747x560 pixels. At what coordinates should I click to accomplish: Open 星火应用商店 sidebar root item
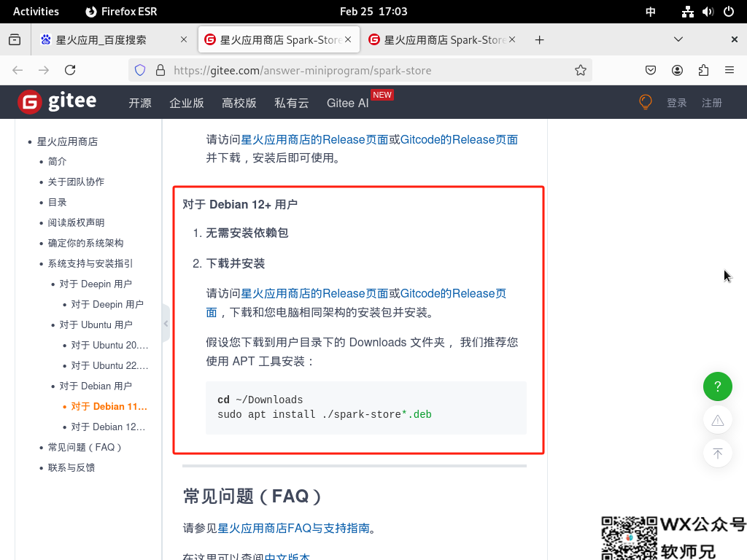pyautogui.click(x=67, y=141)
